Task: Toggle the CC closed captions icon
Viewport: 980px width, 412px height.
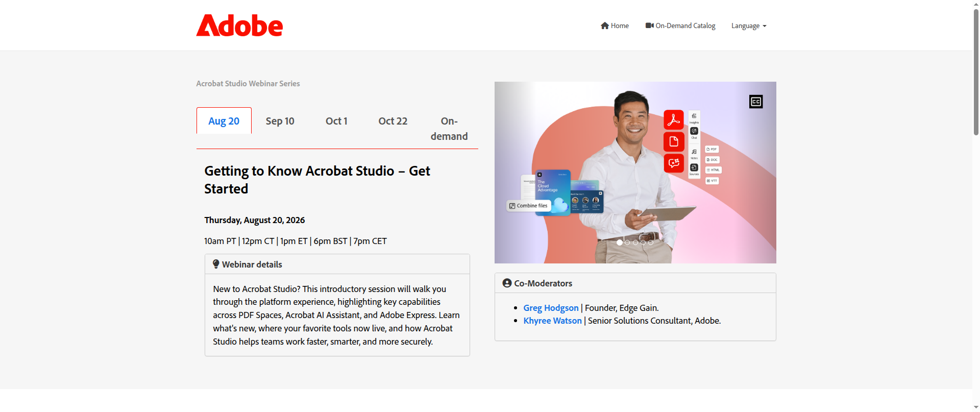Action: point(756,102)
